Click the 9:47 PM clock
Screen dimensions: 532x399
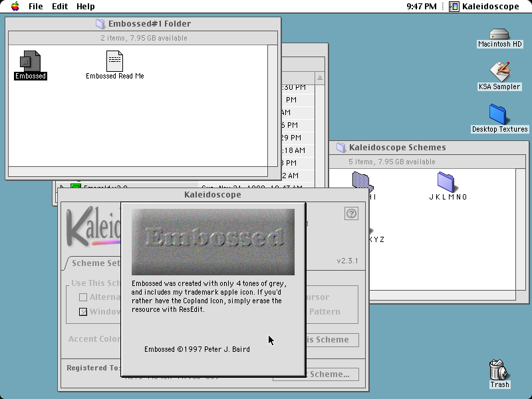(422, 7)
